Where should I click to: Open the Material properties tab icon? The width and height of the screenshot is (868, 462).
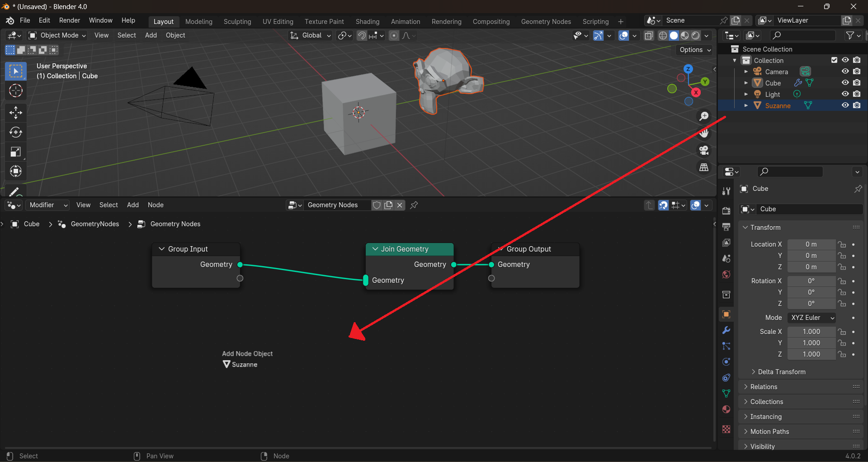(726, 410)
